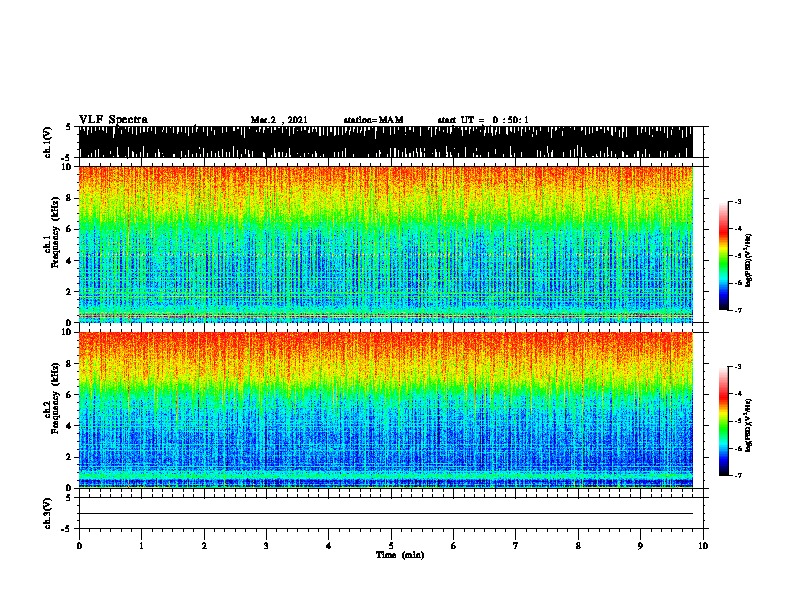Click inside the ch.1 spectrogram plot
Screen dimensions: 792x612
click(385, 244)
